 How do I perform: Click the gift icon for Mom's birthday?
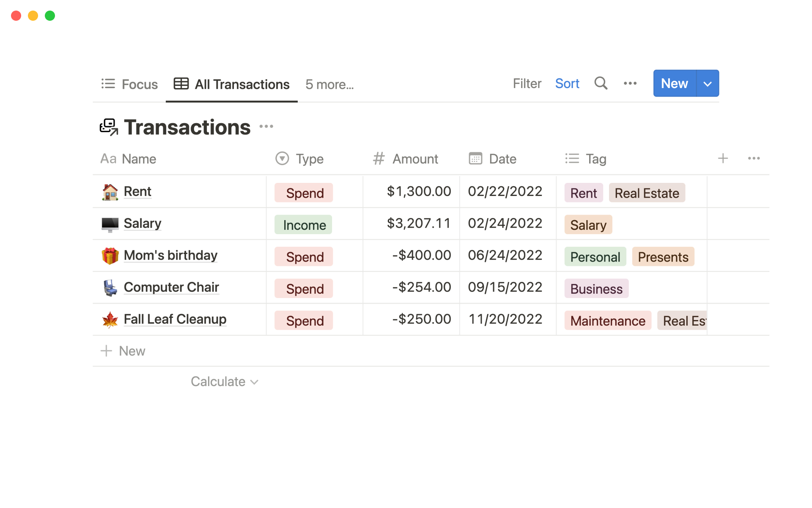110,256
